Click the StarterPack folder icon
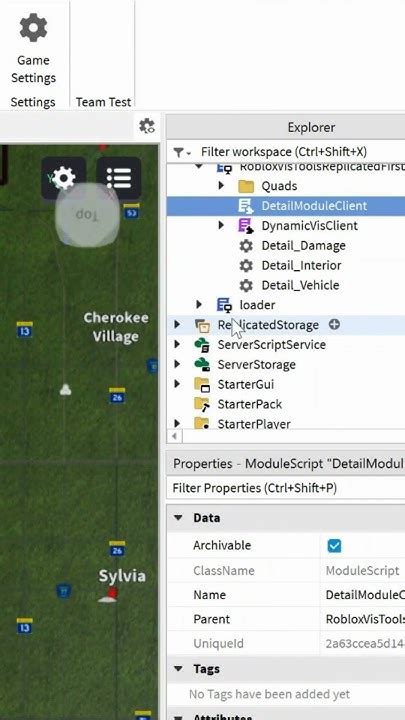Image resolution: width=405 pixels, height=720 pixels. coord(202,404)
